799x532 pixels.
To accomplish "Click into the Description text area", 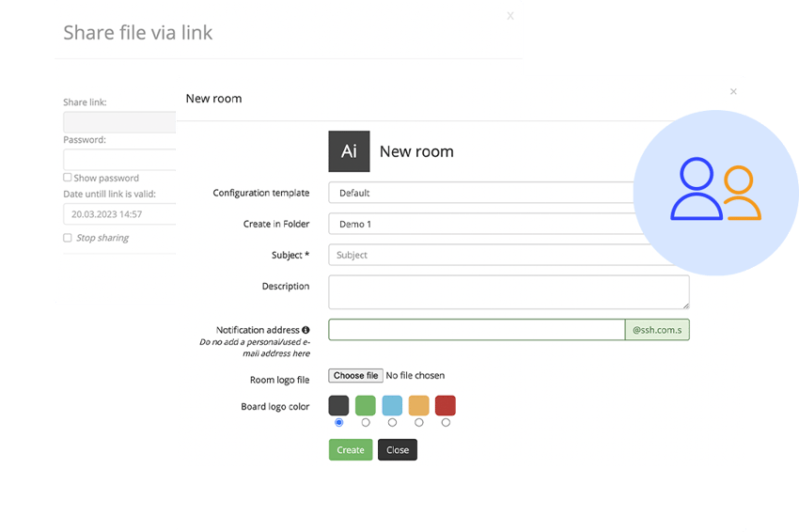I will (x=509, y=291).
